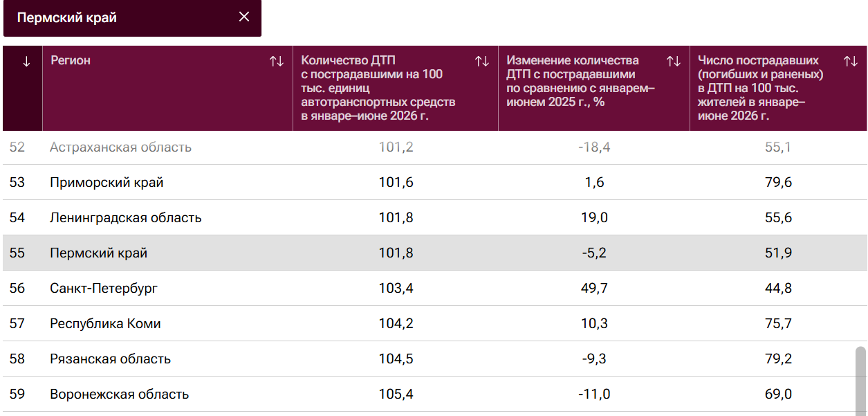Select the Санкт-Петербург row
The width and height of the screenshot is (868, 416).
tap(434, 288)
